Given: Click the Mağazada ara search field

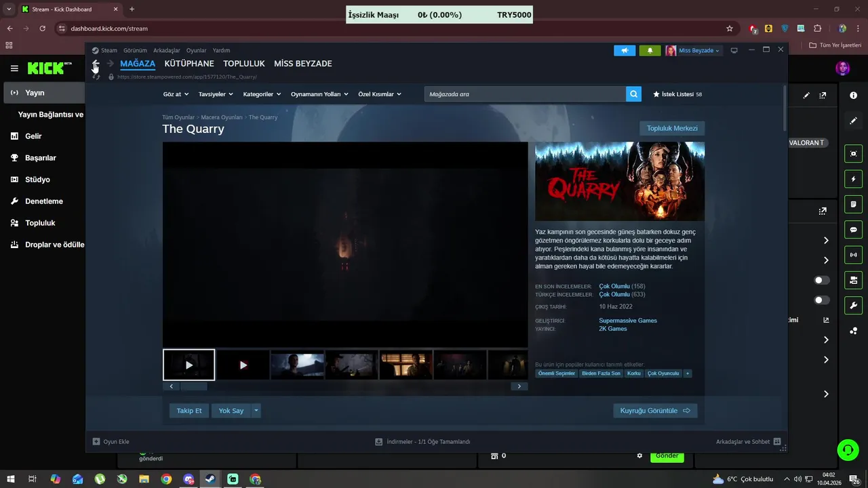Looking at the screenshot, I should 525,94.
